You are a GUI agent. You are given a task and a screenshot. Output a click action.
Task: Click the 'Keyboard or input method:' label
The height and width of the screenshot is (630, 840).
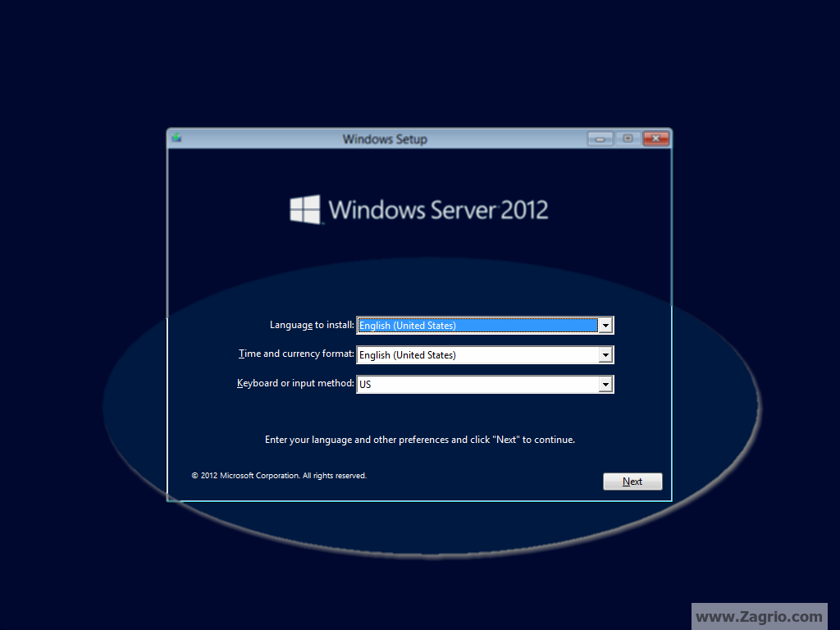click(x=295, y=383)
